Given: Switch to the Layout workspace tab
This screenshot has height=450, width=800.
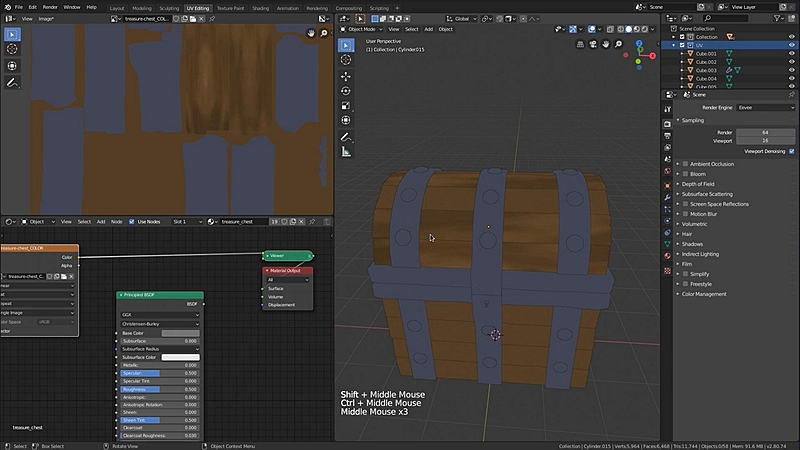Looking at the screenshot, I should 117,8.
